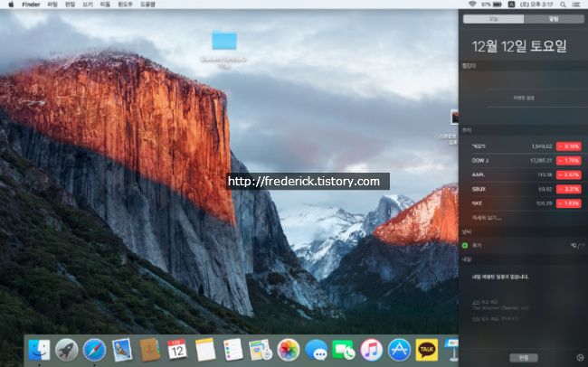Open Mail stamp icon in Dock
588x367 pixels.
122,350
